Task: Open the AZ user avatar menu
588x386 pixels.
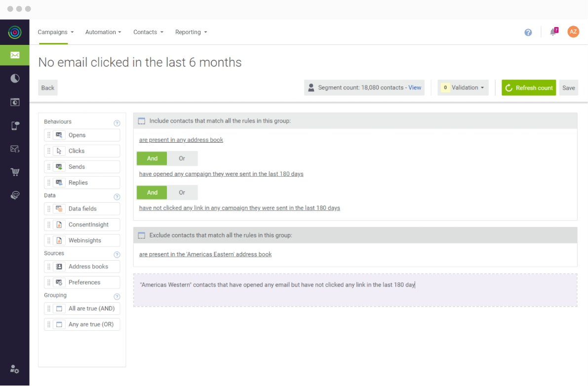Action: pos(573,32)
